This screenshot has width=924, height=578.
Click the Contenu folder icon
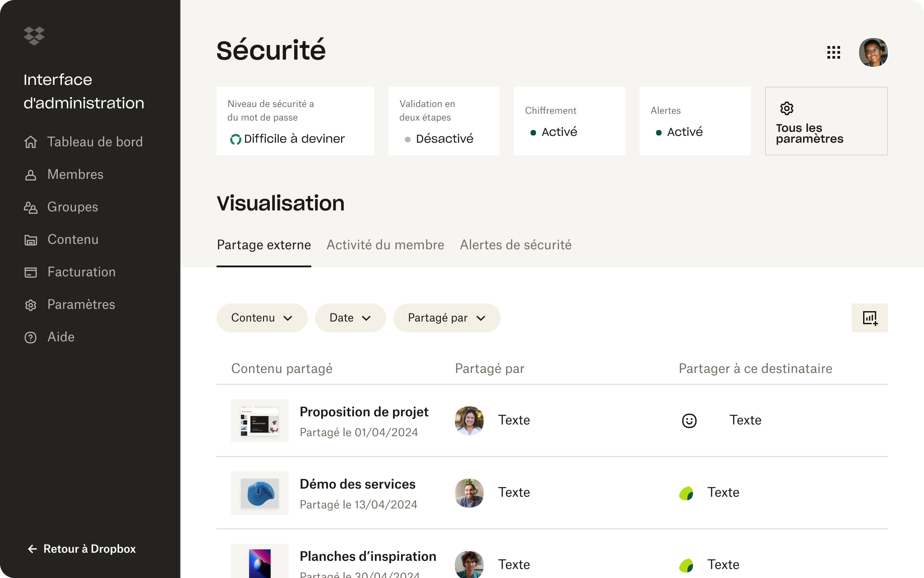31,240
